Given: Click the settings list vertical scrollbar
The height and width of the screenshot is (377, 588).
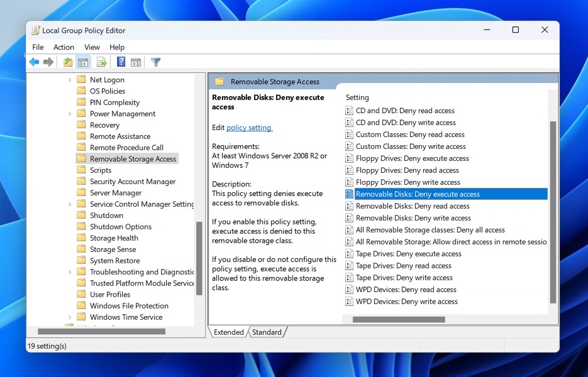Looking at the screenshot, I should [553, 212].
